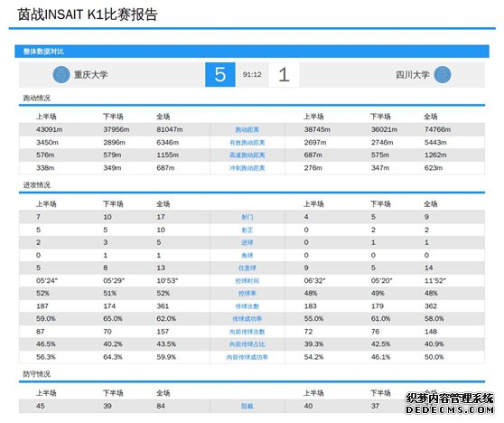Click the 射门 stat link

247,217
